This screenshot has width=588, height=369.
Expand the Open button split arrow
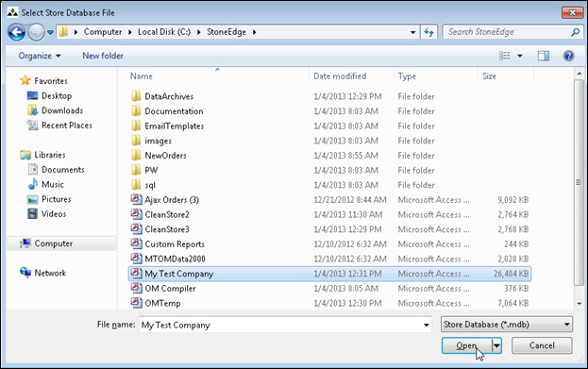click(x=496, y=345)
